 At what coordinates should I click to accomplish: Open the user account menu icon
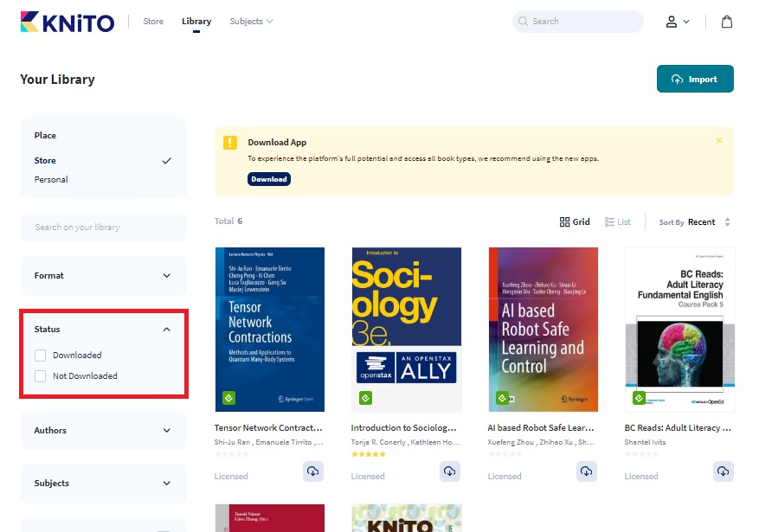point(676,22)
